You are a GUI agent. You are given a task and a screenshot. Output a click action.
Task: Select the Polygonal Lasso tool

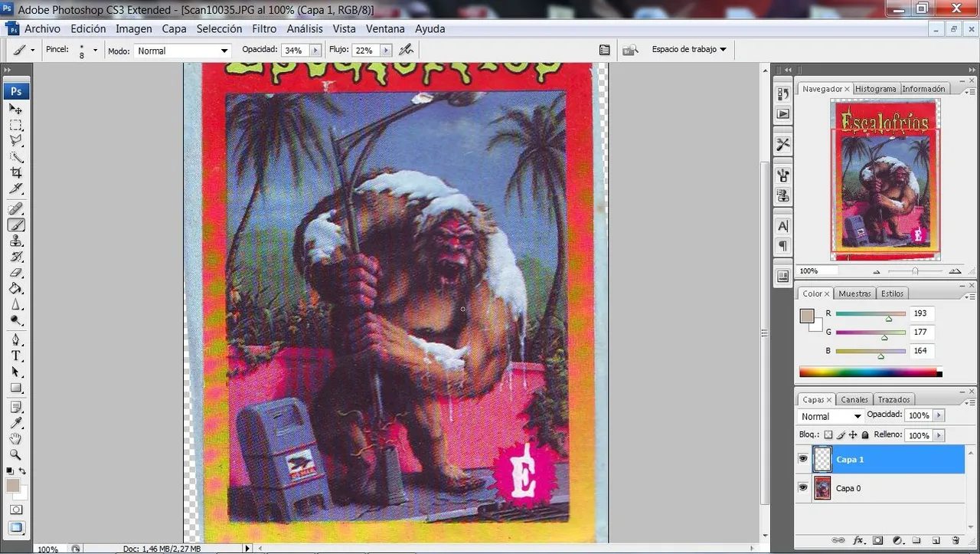tap(16, 140)
